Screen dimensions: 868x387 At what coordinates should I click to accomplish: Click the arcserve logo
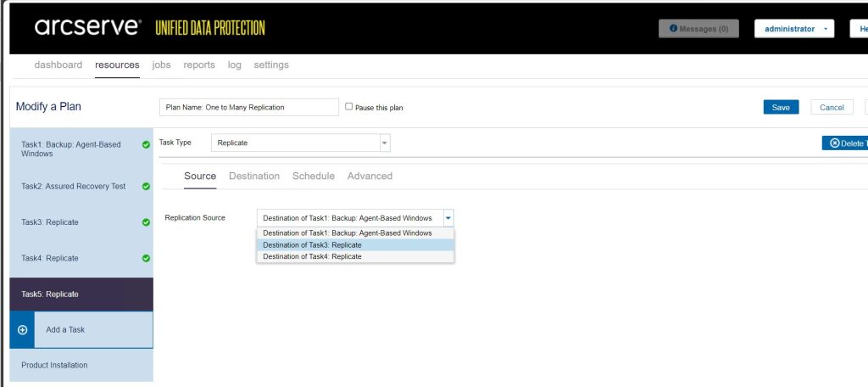(87, 26)
